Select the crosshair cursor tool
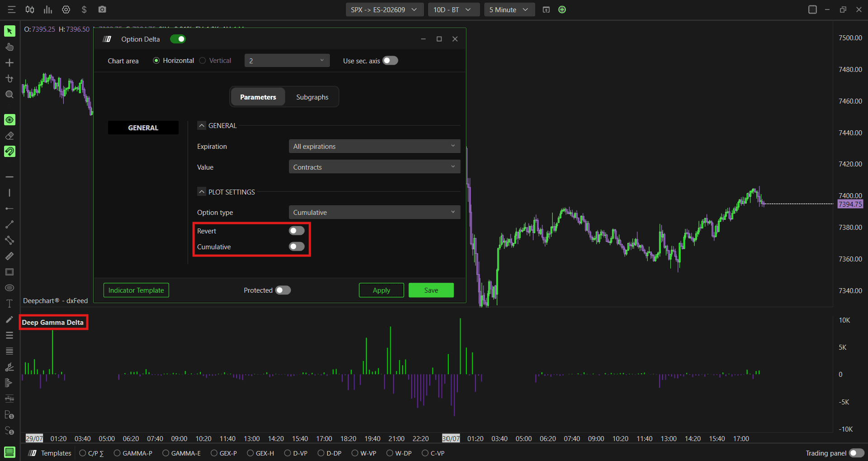 click(x=9, y=63)
